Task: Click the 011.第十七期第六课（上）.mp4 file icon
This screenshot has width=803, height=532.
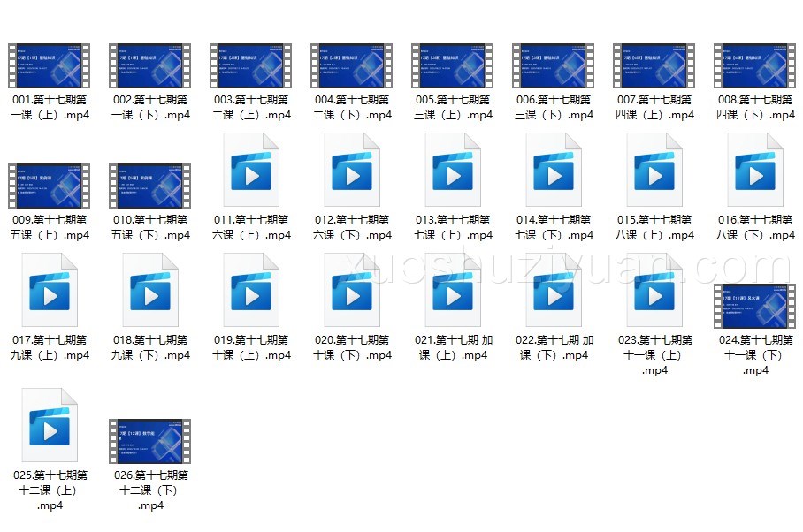Action: (x=251, y=174)
